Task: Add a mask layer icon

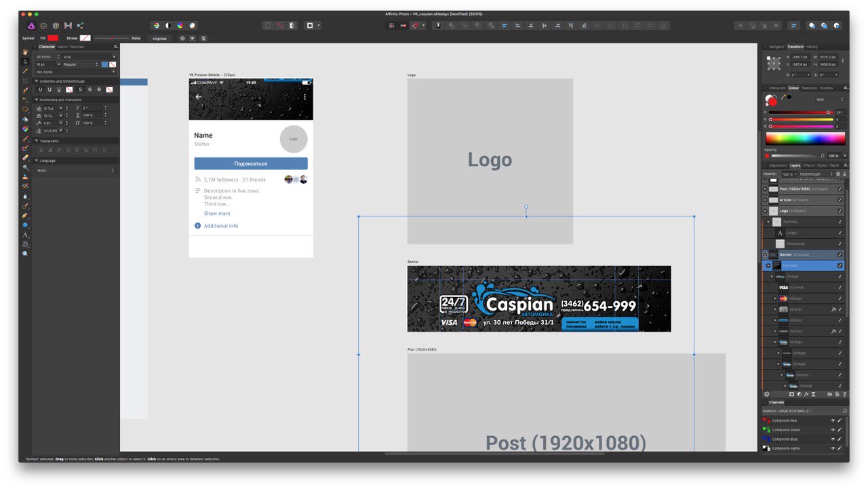Action: coord(791,394)
